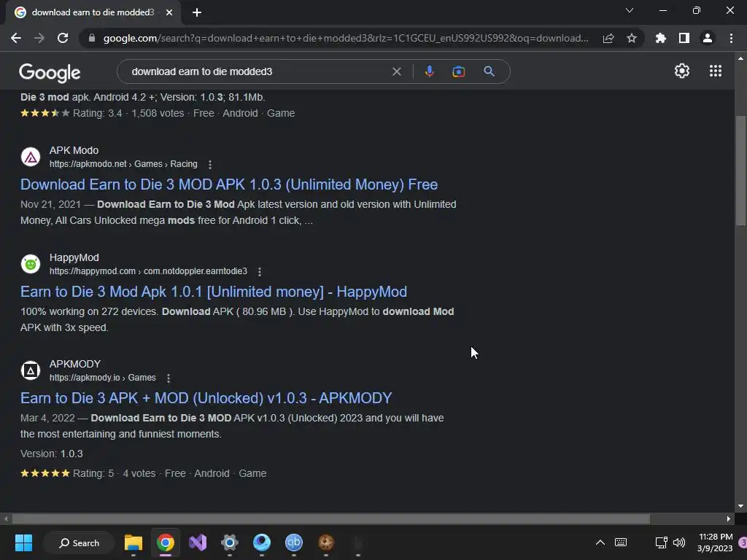Open 'Download Earn to Die 3 MOD APK 1.0.3' link

coord(229,184)
